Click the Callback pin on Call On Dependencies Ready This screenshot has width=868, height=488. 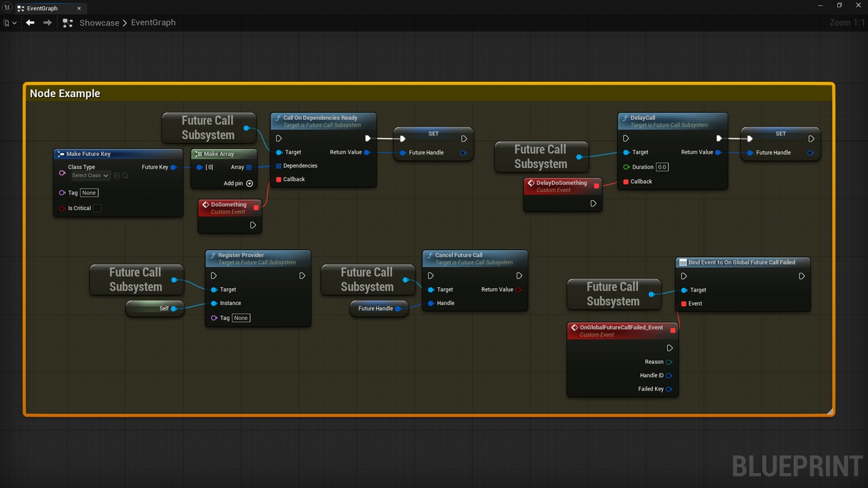279,179
